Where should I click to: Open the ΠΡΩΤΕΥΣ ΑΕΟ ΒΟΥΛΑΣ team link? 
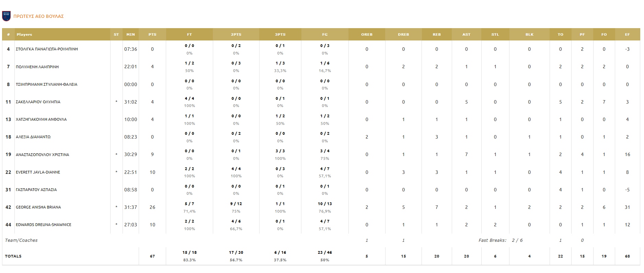click(x=38, y=16)
